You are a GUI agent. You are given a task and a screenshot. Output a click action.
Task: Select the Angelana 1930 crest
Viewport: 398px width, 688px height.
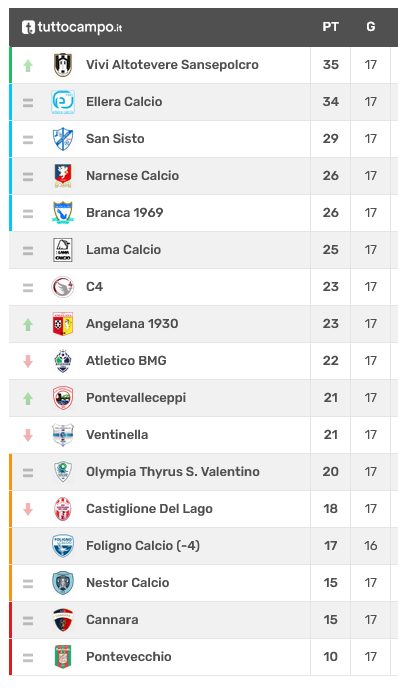point(63,324)
